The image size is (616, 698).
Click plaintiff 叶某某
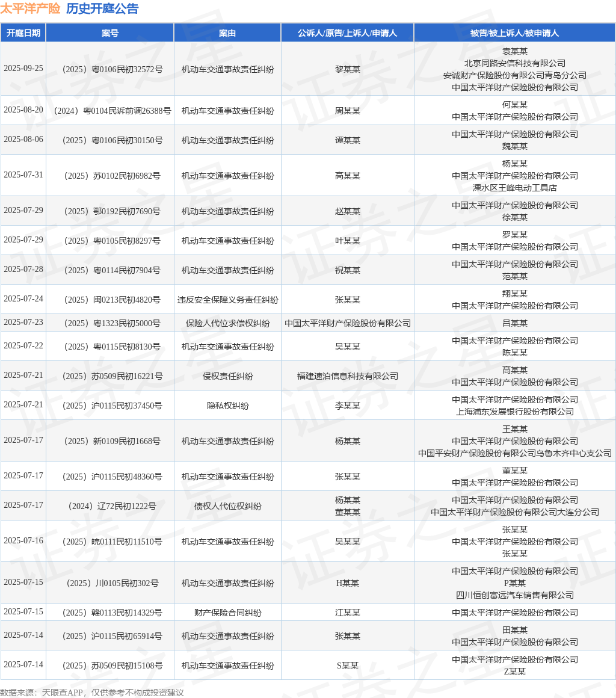(348, 241)
